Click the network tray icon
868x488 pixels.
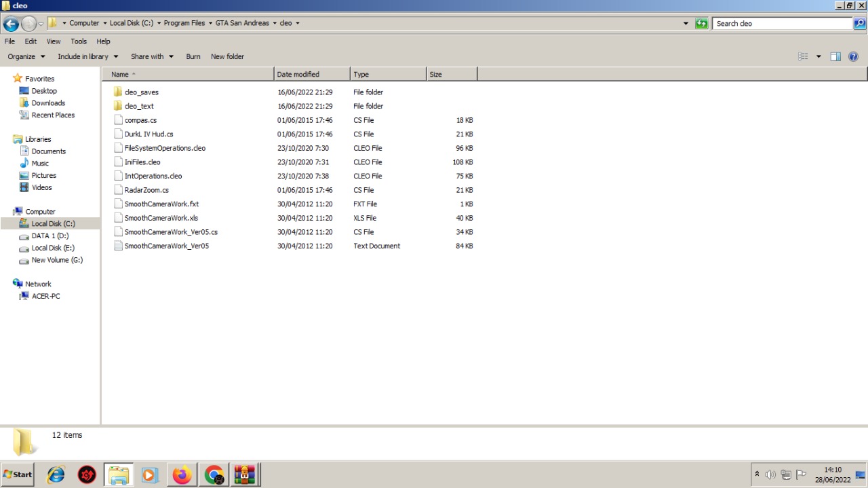(x=786, y=474)
